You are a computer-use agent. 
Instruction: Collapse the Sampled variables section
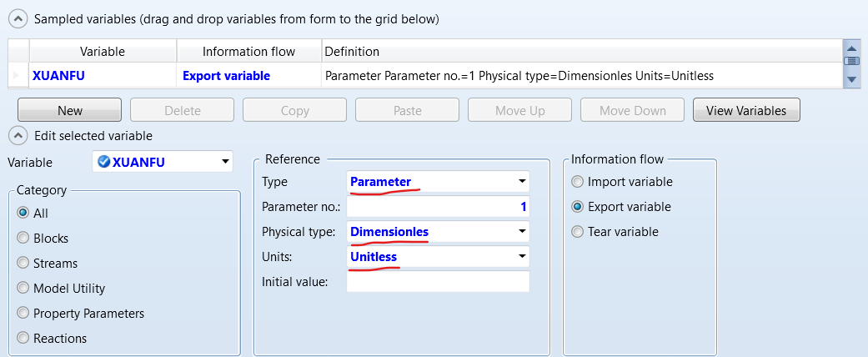[x=18, y=18]
